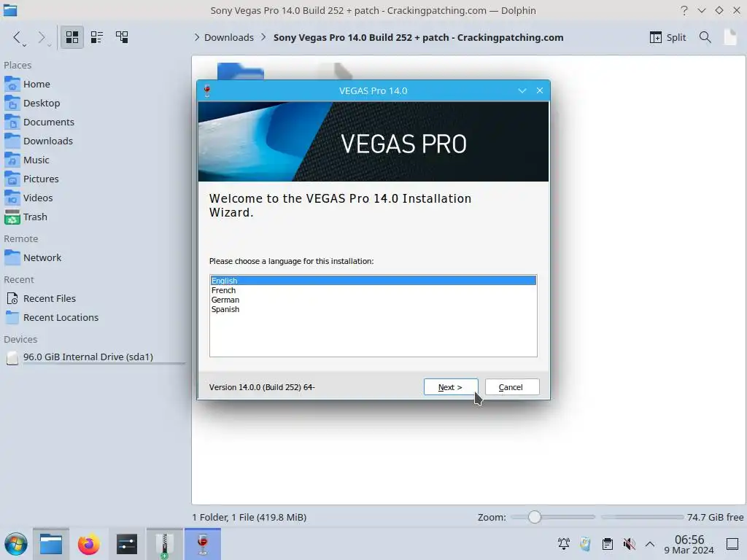Viewport: 747px width, 560px height.
Task: Launch Firefox from the taskbar
Action: tap(88, 544)
